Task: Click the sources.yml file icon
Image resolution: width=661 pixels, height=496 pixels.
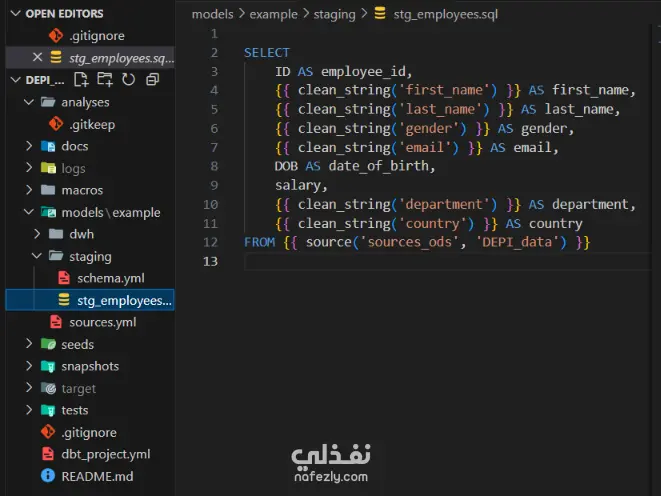Action: click(x=56, y=322)
